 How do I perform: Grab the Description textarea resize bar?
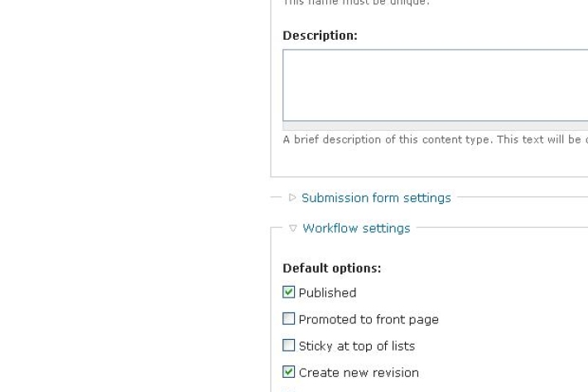(x=435, y=126)
